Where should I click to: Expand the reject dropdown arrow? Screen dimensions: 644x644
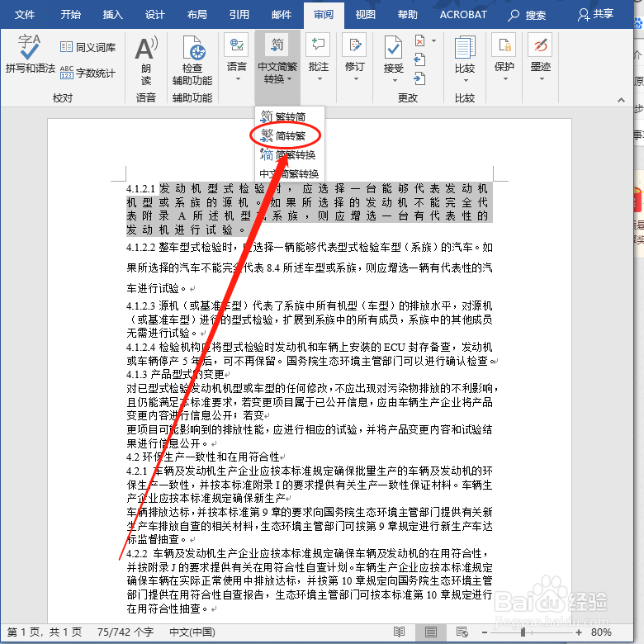tap(433, 40)
